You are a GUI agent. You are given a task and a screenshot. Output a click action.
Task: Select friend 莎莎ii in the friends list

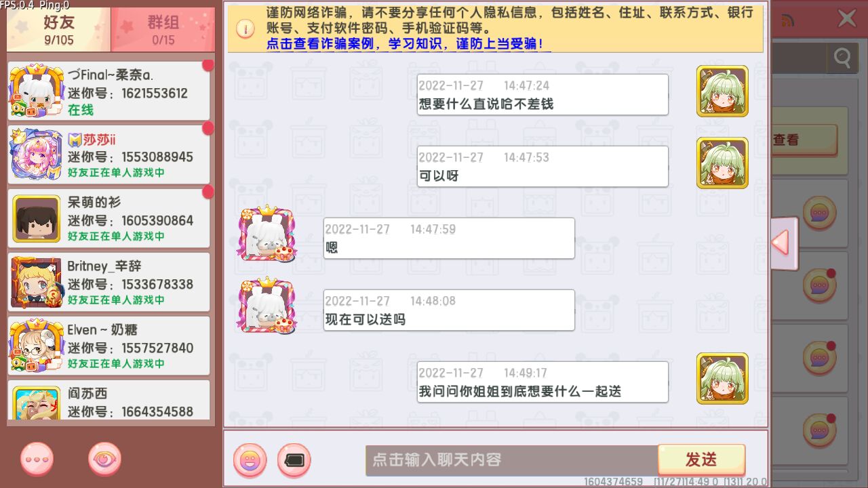tap(109, 155)
